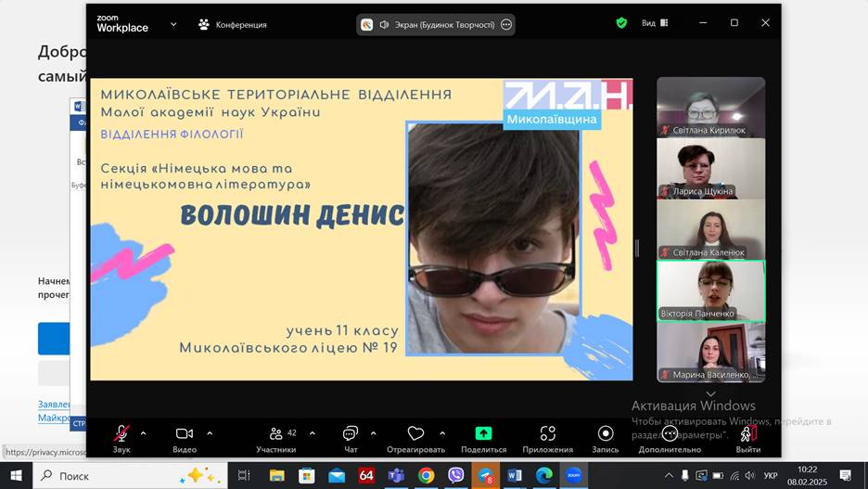This screenshot has height=489, width=868.
Task: Open the Участники participants list
Action: 276,434
